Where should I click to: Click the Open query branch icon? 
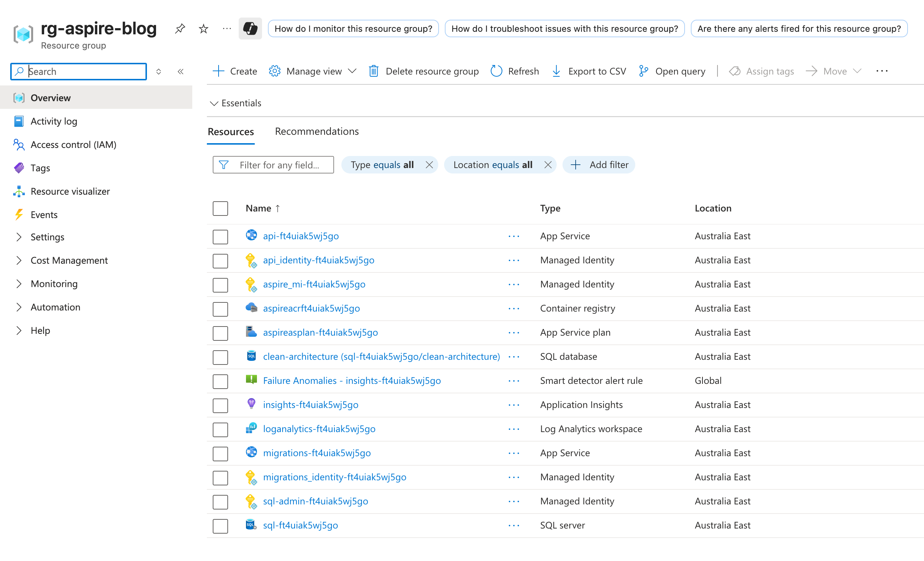644,71
